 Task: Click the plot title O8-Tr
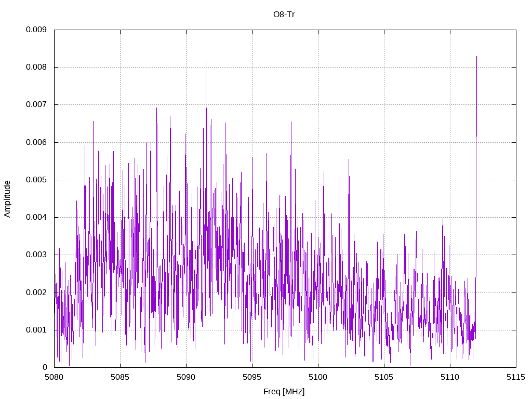284,15
